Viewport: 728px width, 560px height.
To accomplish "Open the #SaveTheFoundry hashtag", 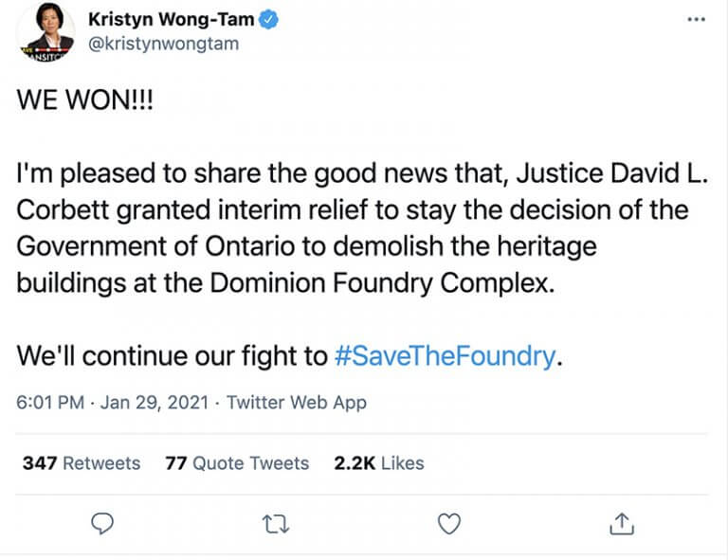I will point(444,356).
